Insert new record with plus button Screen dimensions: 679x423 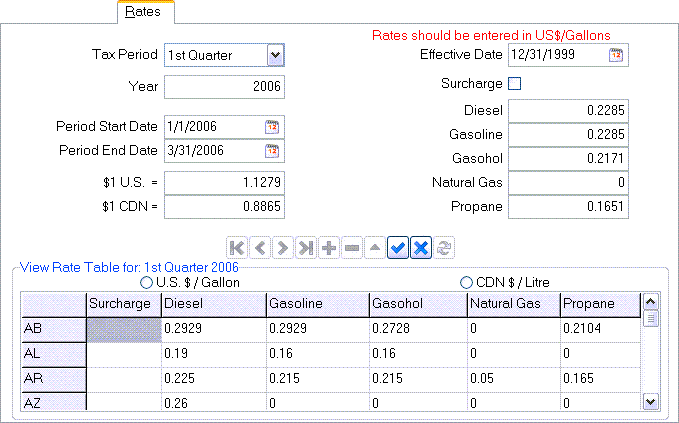tap(328, 249)
